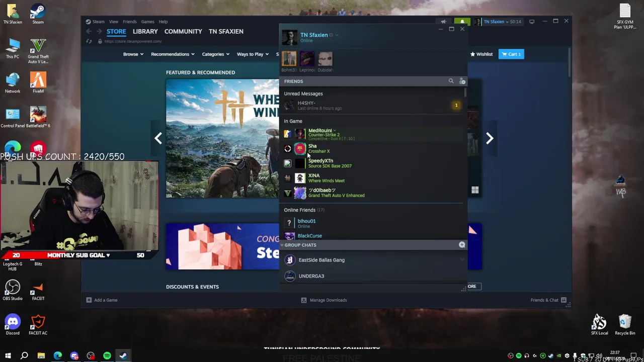Open the Discord desktop shortcut
Screen dimensions: 644x362
click(13, 324)
